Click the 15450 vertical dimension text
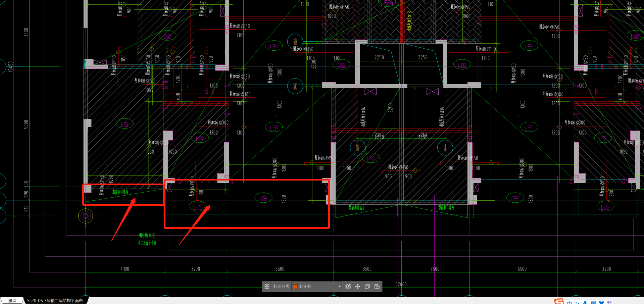The width and height of the screenshot is (644, 304). pyautogui.click(x=10, y=66)
